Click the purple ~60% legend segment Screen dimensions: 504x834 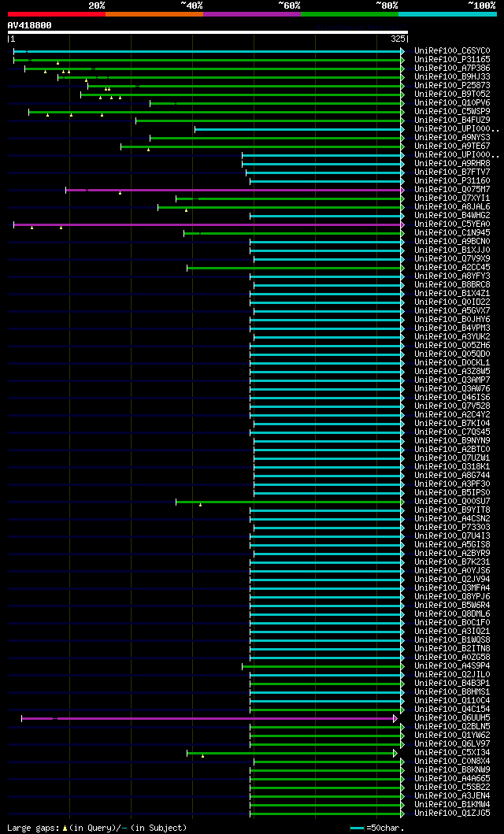(252, 14)
